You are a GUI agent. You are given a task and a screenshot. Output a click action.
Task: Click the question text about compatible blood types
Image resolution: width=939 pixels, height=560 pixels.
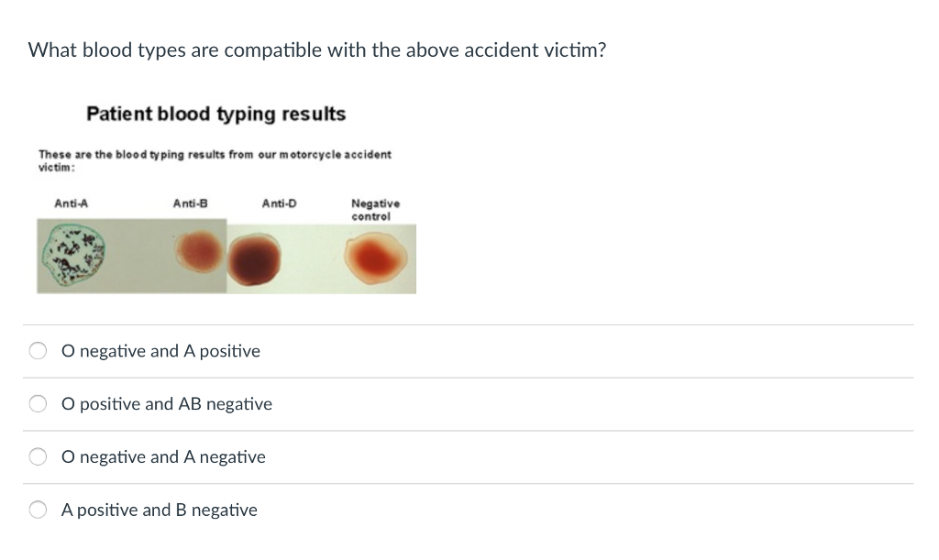pos(316,49)
